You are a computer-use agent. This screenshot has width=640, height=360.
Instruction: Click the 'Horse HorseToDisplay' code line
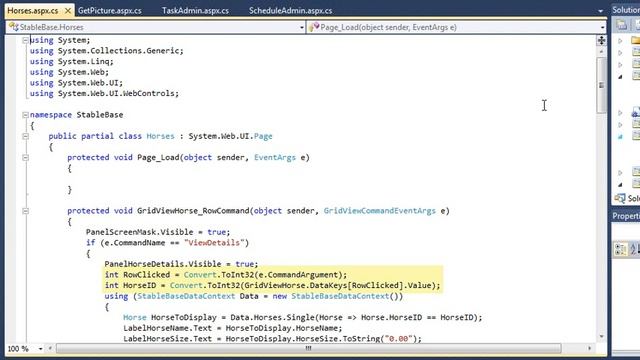point(302,318)
